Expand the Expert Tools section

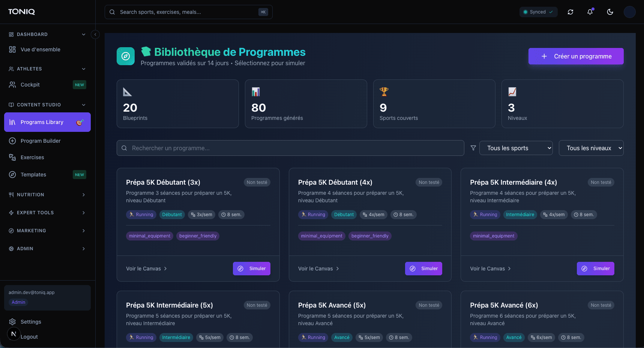(47, 213)
